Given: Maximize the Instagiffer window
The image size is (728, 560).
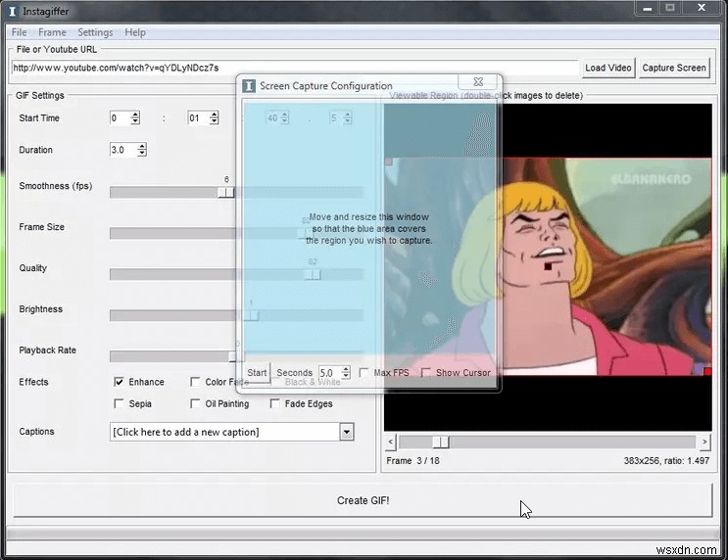Looking at the screenshot, I should pos(670,8).
